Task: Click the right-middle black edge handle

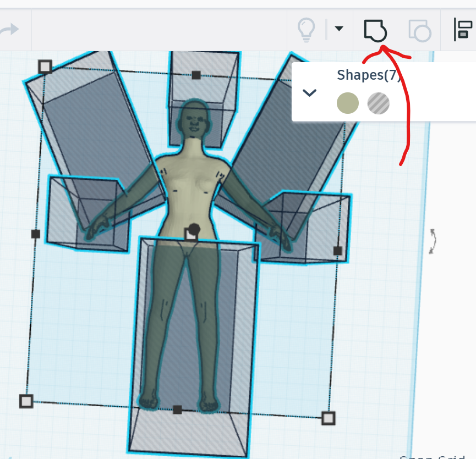Action: 337,251
